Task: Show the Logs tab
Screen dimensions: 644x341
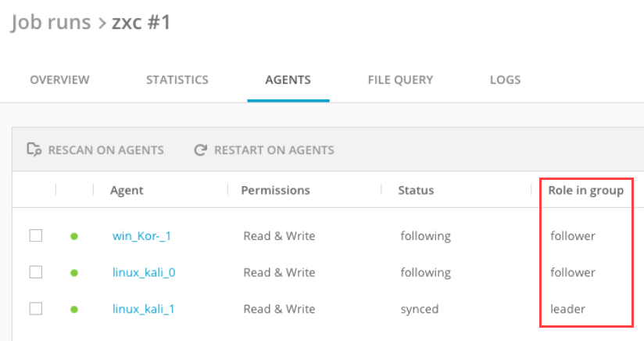Action: click(x=505, y=80)
